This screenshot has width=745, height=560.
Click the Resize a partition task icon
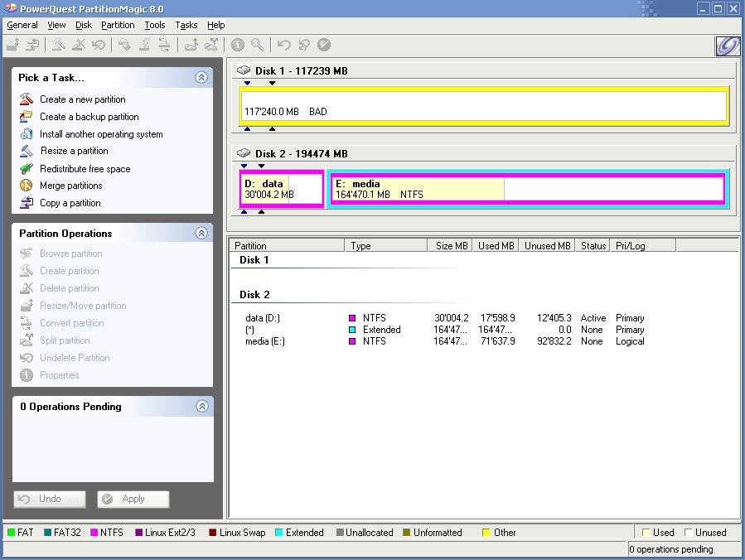[x=27, y=151]
